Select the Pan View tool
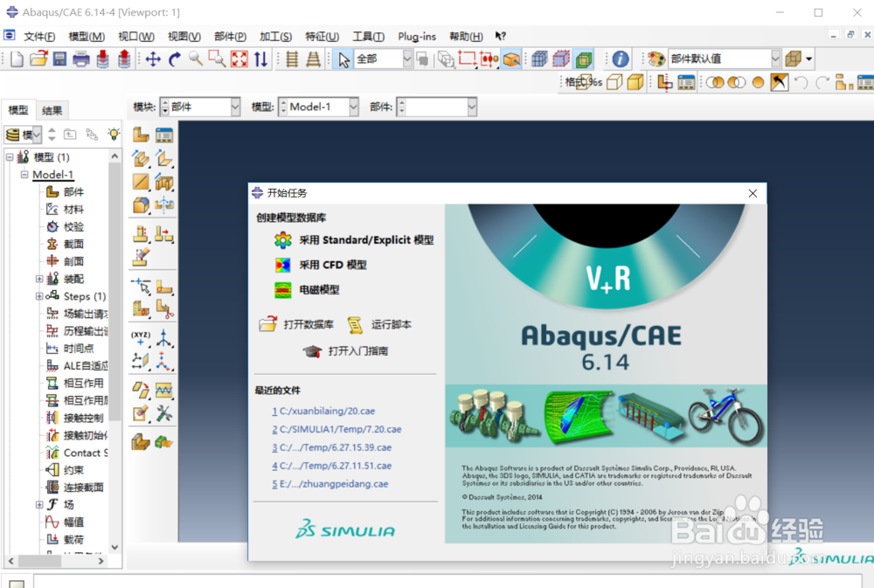Image resolution: width=874 pixels, height=588 pixels. tap(153, 59)
